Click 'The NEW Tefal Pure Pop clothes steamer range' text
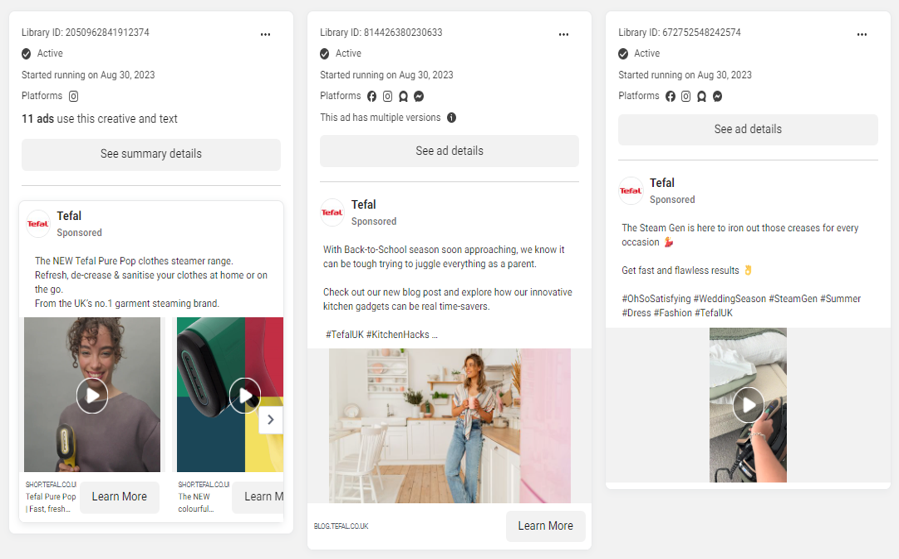Viewport: 899px width, 559px height. pos(134,261)
